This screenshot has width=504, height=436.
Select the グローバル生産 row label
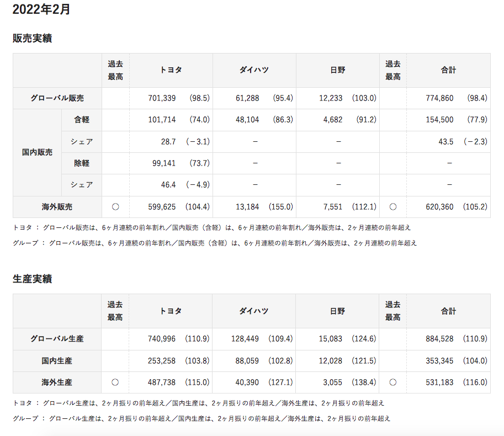pyautogui.click(x=57, y=339)
